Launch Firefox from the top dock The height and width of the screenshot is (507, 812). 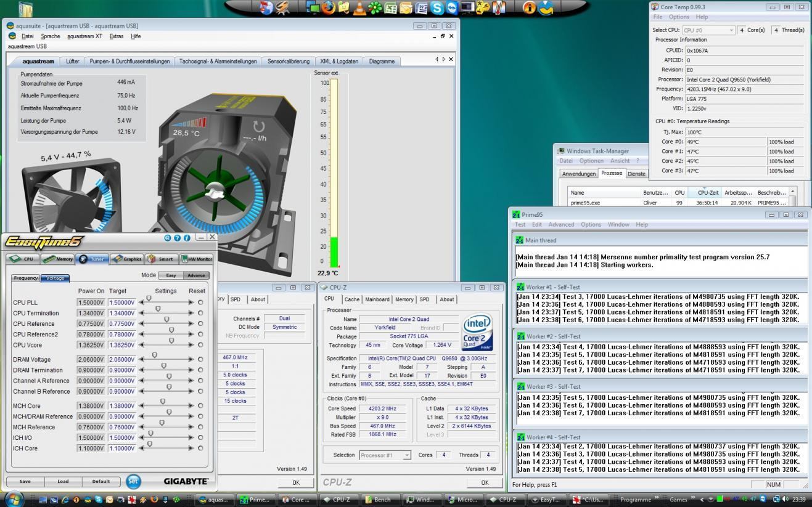point(329,7)
